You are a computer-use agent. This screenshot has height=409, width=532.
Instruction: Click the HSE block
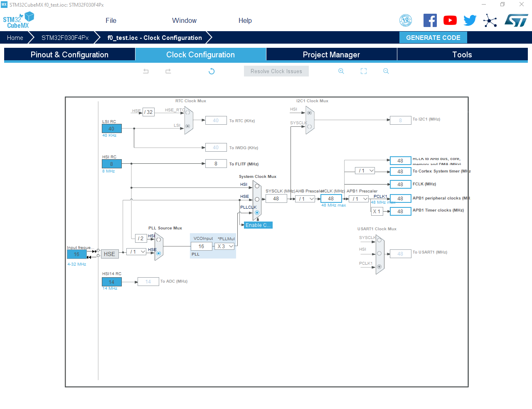109,254
